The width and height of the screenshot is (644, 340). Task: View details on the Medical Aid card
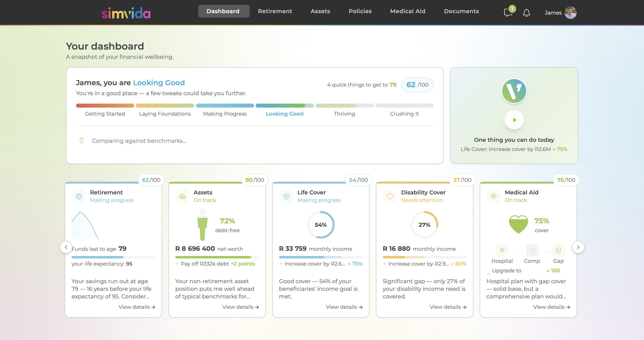point(552,307)
